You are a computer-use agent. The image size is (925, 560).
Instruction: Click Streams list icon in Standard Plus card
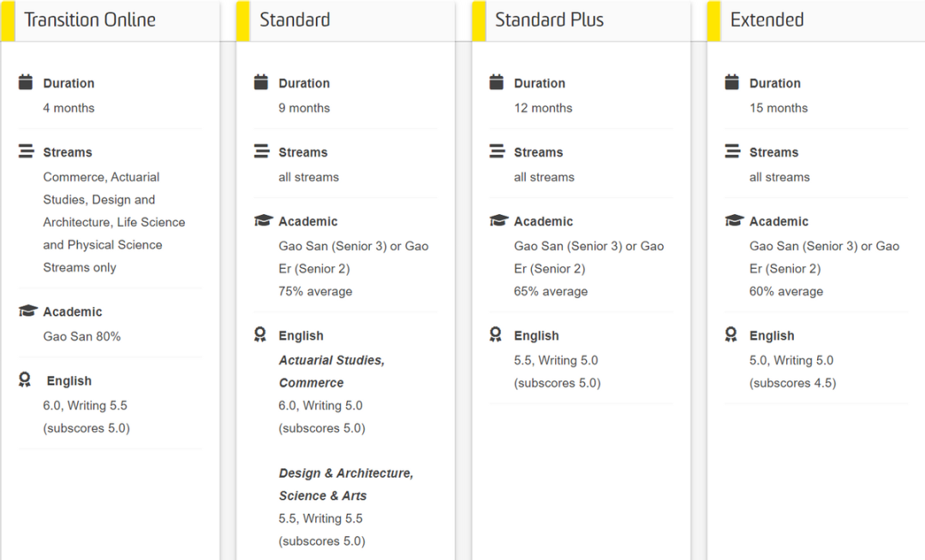(497, 151)
